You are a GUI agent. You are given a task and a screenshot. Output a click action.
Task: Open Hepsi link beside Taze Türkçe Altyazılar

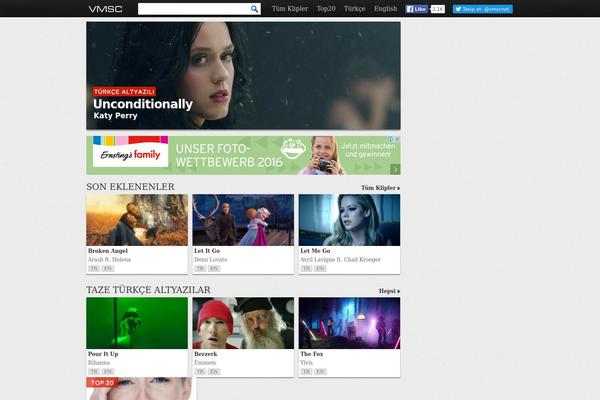click(x=389, y=291)
